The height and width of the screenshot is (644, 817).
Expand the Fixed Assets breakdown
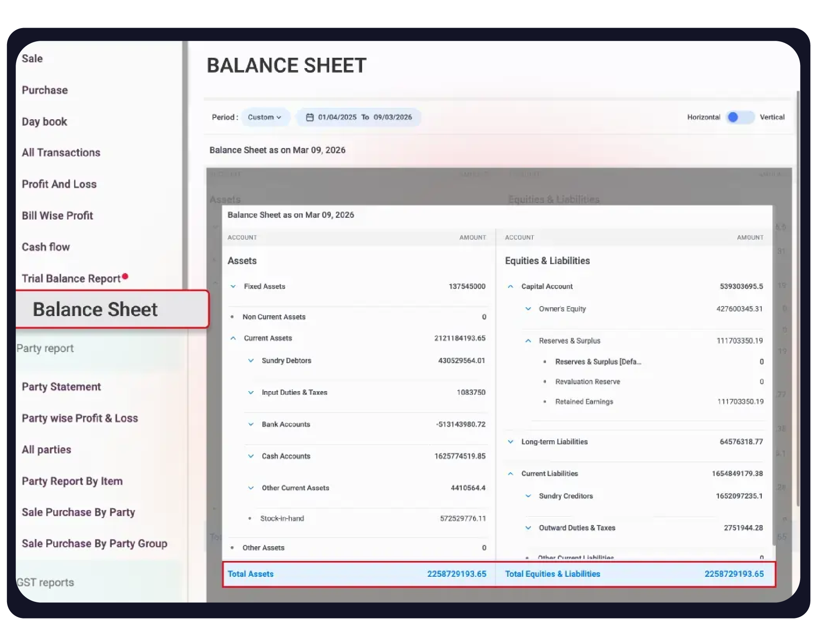click(233, 286)
